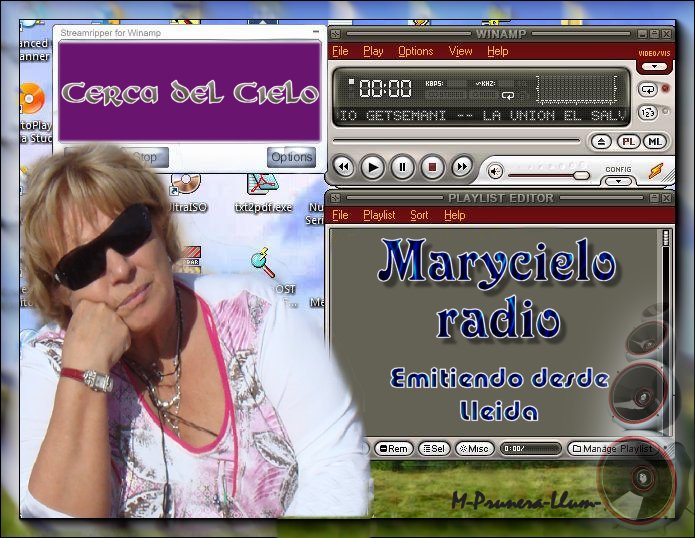The height and width of the screenshot is (538, 695).
Task: Click the Options button in Streamripper
Action: 291,157
